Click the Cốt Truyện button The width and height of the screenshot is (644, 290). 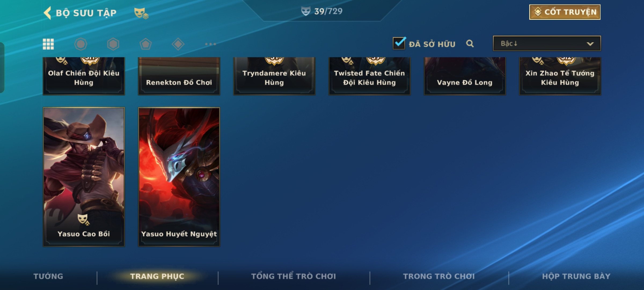[x=565, y=12]
